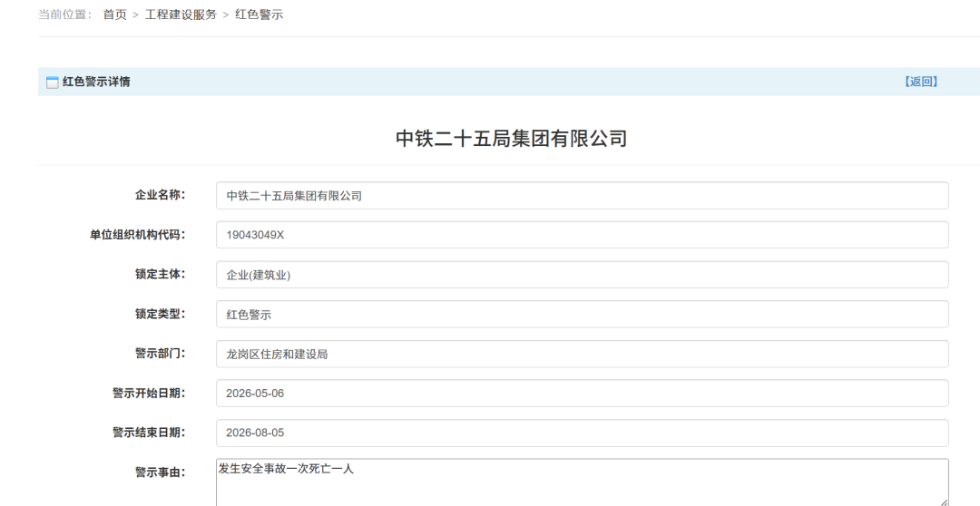Click the 锁定类型: label
This screenshot has width=980, height=506.
tap(160, 314)
